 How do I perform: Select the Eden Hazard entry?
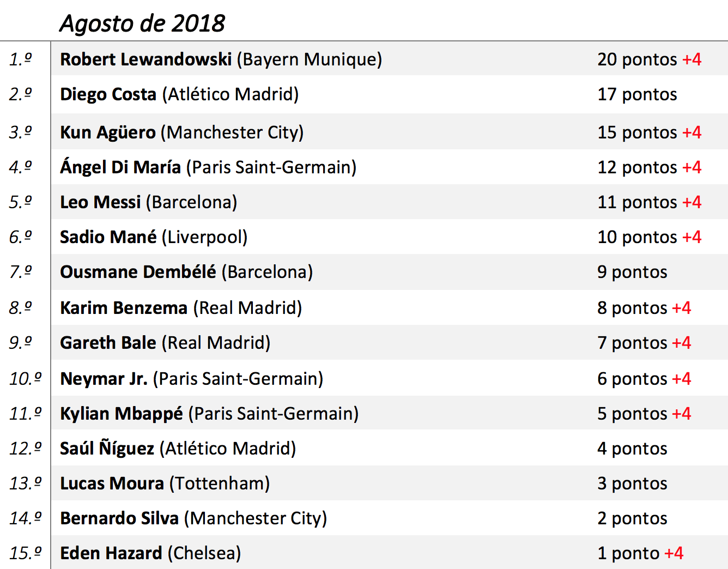pos(111,553)
